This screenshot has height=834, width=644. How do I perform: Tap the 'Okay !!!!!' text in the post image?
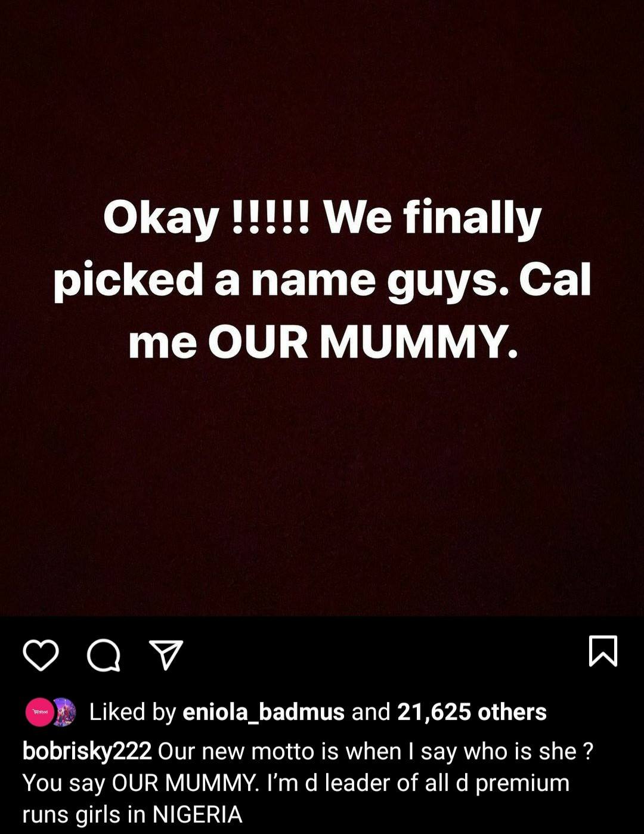[206, 217]
